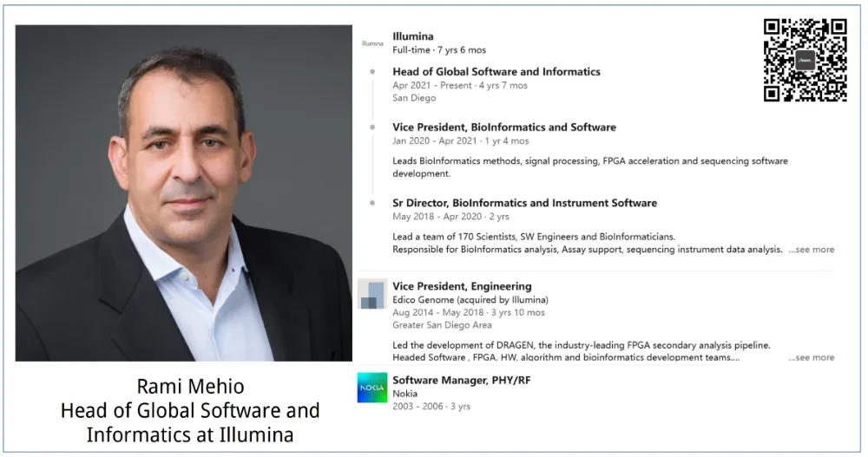
Task: Click the Rami Mehio portrait photo
Action: coord(184,193)
